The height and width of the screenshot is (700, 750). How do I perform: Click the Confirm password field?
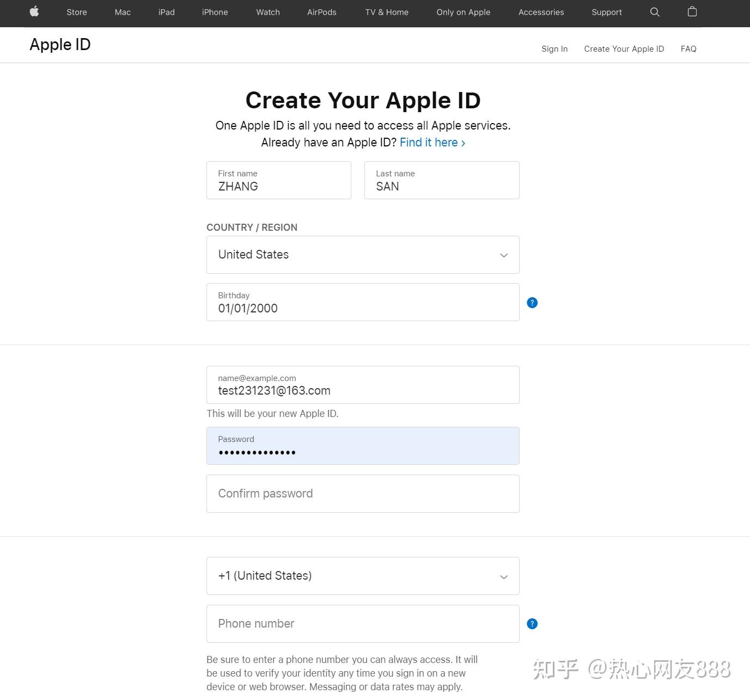pyautogui.click(x=363, y=493)
